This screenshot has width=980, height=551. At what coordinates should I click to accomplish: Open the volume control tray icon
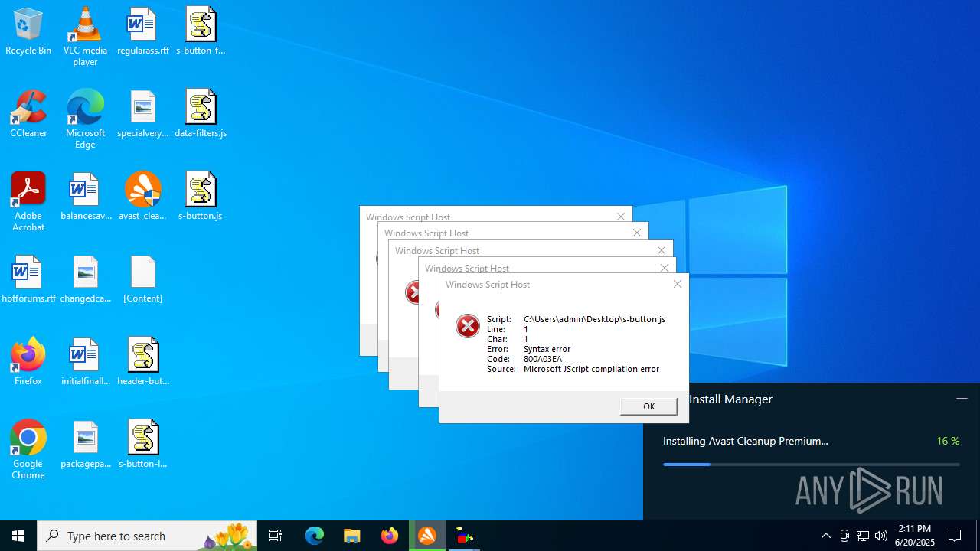[x=881, y=536]
